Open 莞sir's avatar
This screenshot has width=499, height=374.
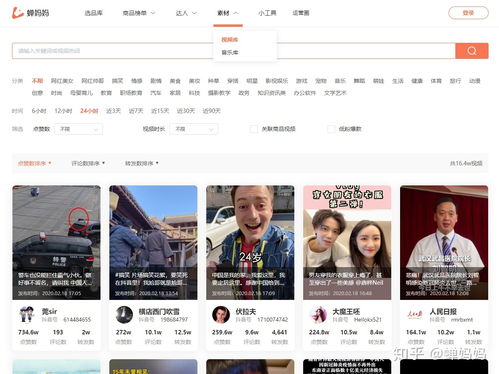tap(27, 314)
